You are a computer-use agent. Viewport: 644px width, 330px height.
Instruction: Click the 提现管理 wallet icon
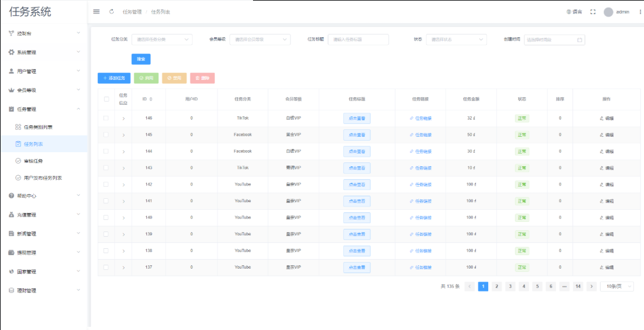(11, 253)
